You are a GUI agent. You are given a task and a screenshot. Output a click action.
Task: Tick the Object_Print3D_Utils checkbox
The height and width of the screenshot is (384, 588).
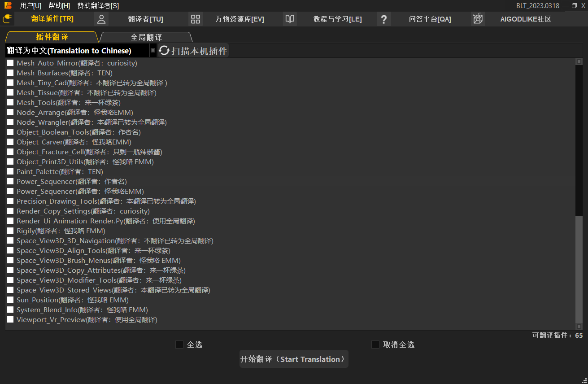pos(10,161)
